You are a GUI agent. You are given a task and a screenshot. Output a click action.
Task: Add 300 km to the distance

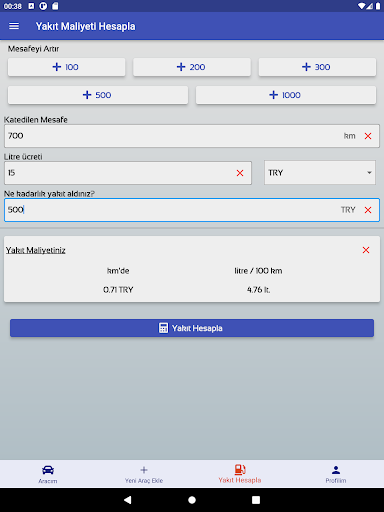[317, 67]
